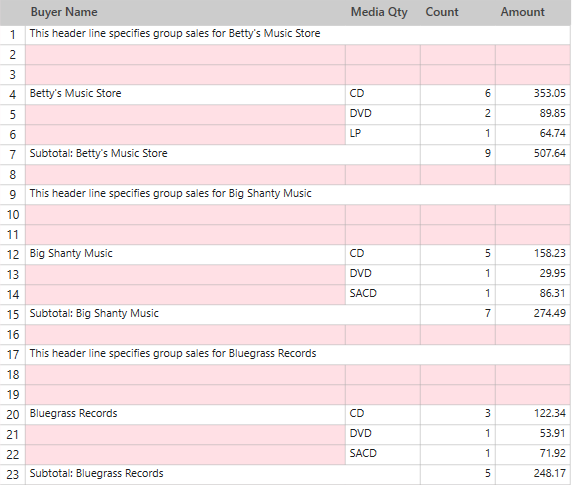Image resolution: width=572 pixels, height=485 pixels.
Task: Click the Subtotal: Betty's Music Store cell
Action: pyautogui.click(x=223, y=155)
